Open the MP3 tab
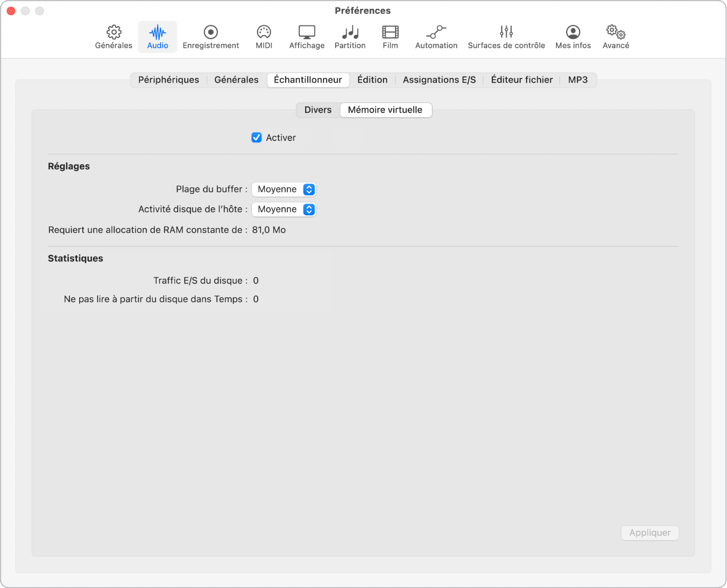 [578, 80]
